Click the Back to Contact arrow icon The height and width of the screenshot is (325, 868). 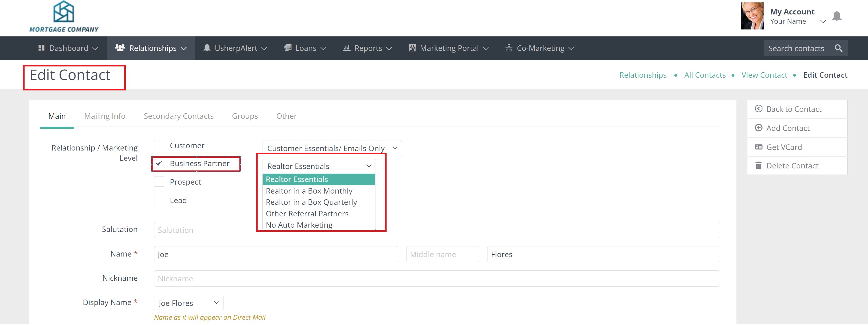pos(758,109)
